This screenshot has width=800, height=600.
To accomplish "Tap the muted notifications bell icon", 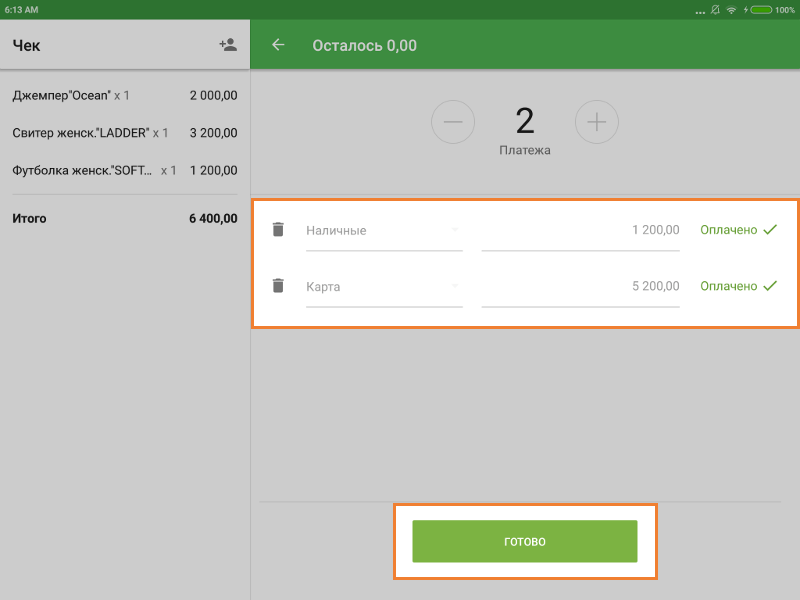I will click(715, 9).
